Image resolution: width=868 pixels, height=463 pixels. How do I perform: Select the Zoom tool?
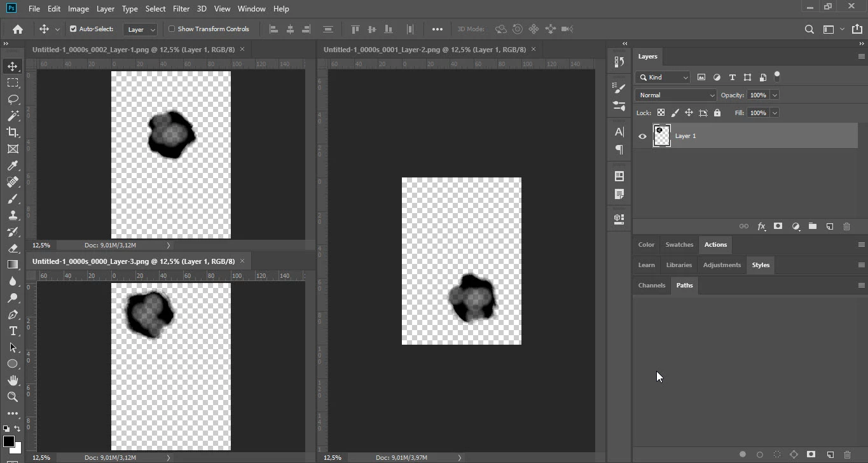click(x=13, y=397)
